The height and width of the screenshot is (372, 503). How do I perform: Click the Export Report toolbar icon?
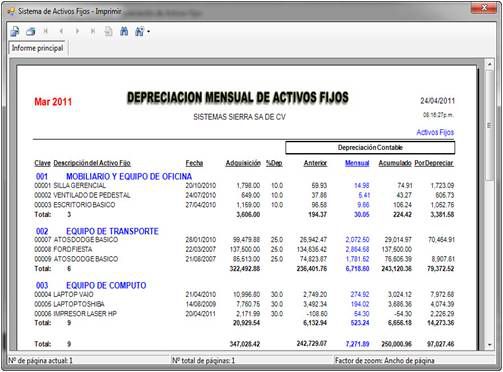point(15,32)
